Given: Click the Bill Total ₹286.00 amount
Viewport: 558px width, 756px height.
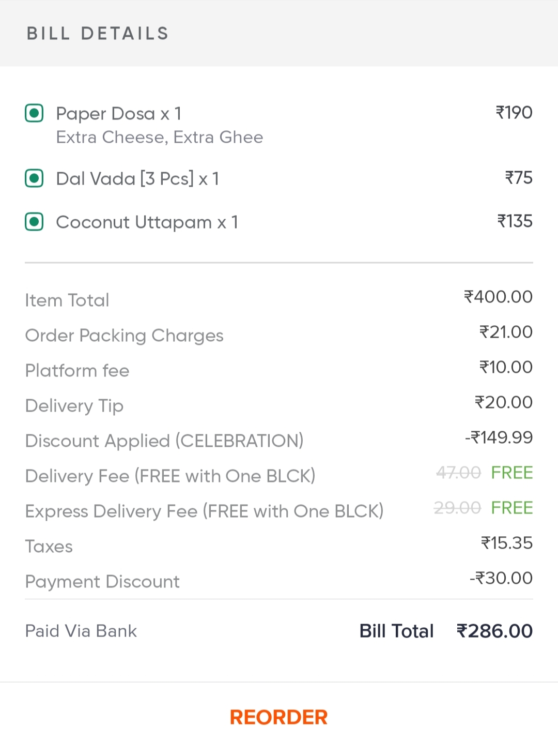Looking at the screenshot, I should tap(494, 631).
